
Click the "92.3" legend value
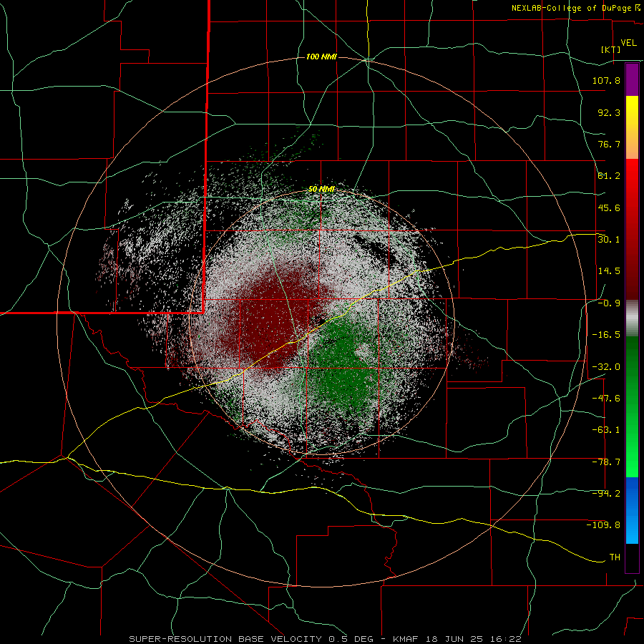point(609,112)
